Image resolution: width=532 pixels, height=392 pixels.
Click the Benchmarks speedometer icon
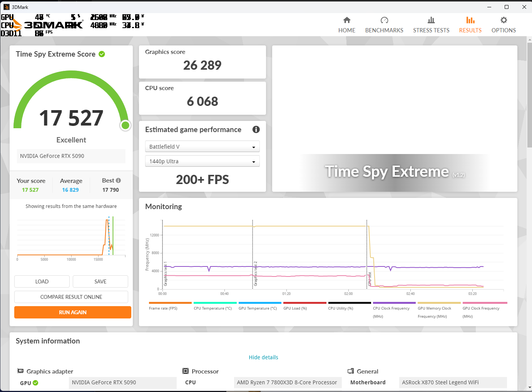(x=384, y=20)
